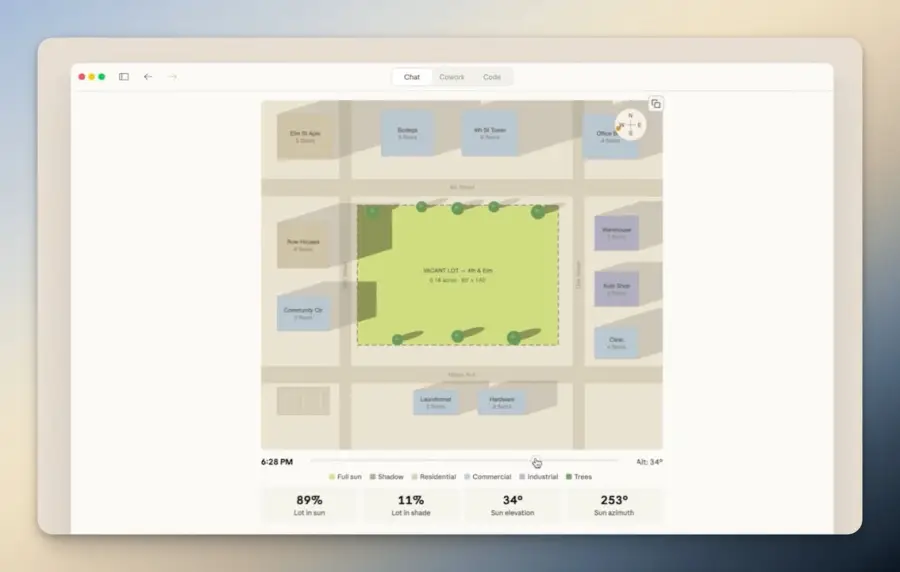Select the Community Ctr building
Image resolution: width=900 pixels, height=572 pixels.
click(304, 313)
